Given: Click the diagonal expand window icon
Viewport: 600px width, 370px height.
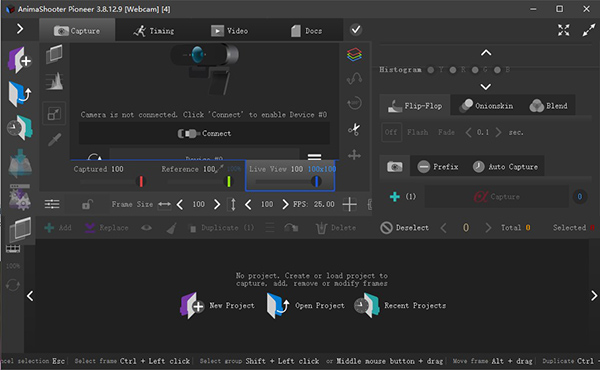Looking at the screenshot, I should (589, 30).
